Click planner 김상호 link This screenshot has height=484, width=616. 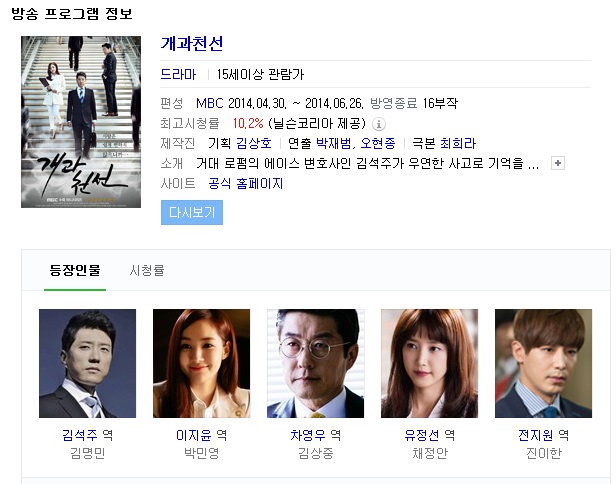[254, 143]
